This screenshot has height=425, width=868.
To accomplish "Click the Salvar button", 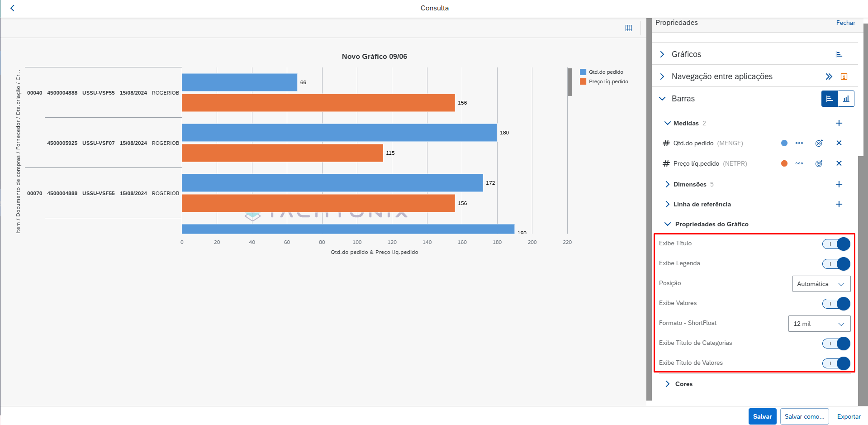I will click(762, 416).
